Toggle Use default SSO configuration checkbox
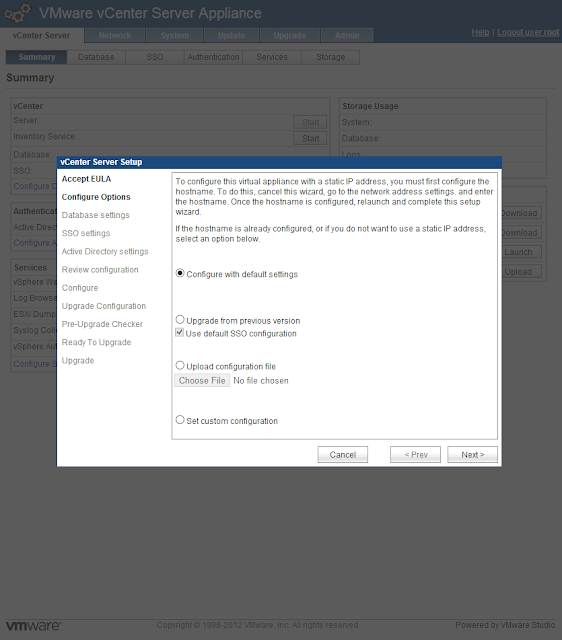This screenshot has height=640, width=562. pos(179,333)
